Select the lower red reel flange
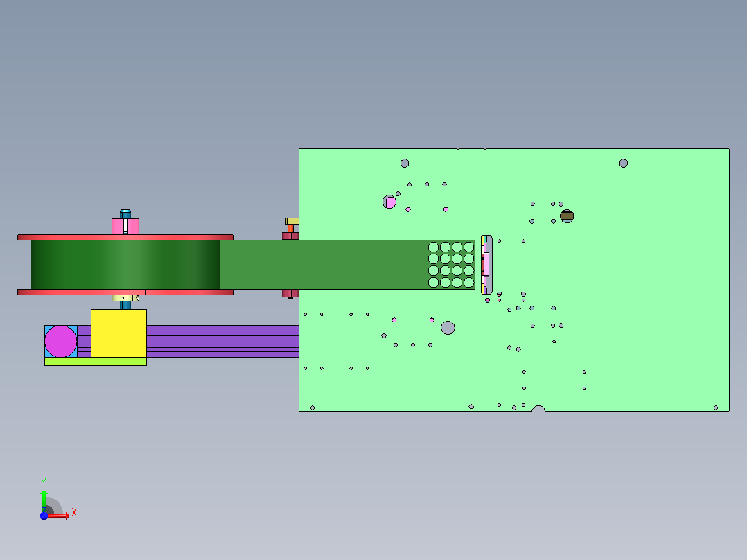This screenshot has height=560, width=747. (x=125, y=292)
